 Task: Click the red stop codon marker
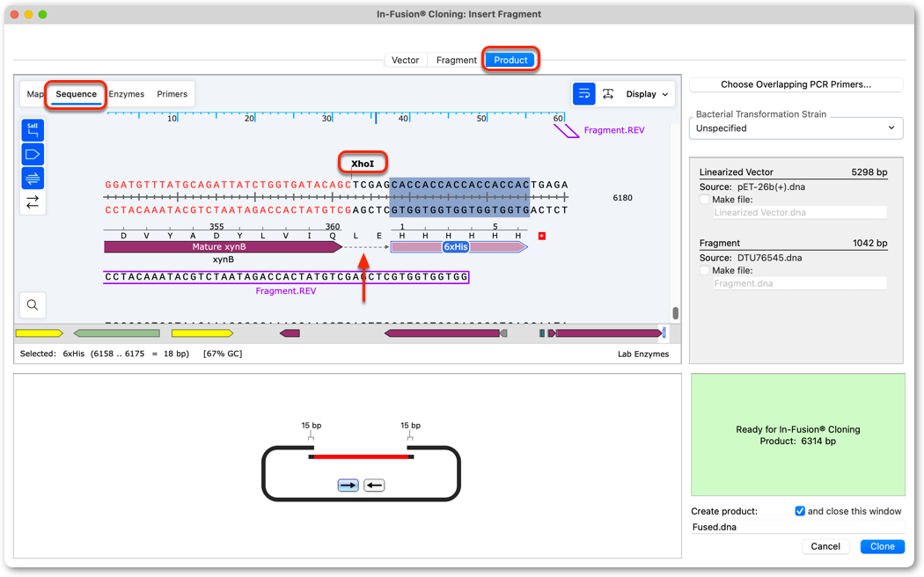542,236
